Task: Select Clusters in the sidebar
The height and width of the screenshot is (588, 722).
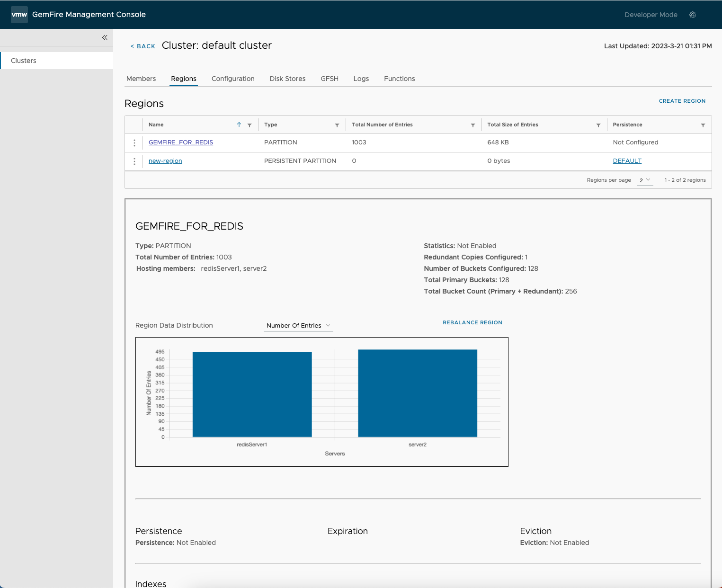Action: click(57, 61)
